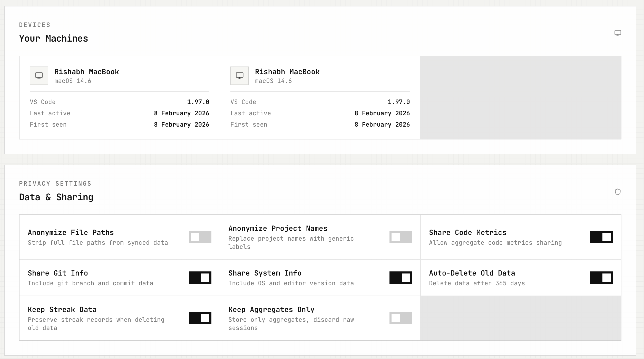Click the DEVICES section label
Viewport: 644px width, 359px height.
point(35,25)
